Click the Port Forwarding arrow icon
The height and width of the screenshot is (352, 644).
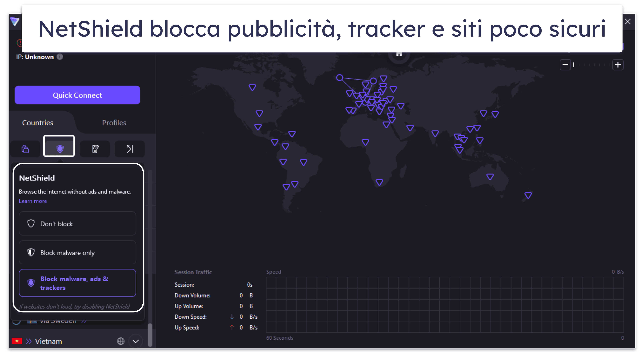tap(130, 149)
